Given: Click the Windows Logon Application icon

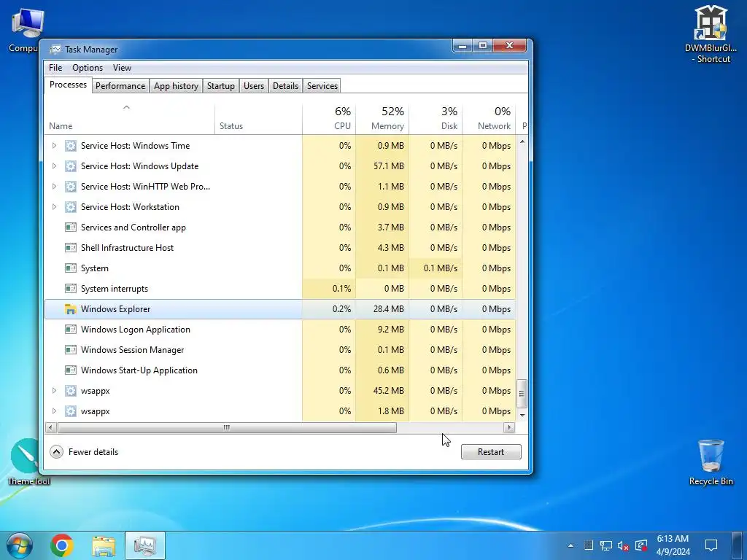Looking at the screenshot, I should click(71, 330).
